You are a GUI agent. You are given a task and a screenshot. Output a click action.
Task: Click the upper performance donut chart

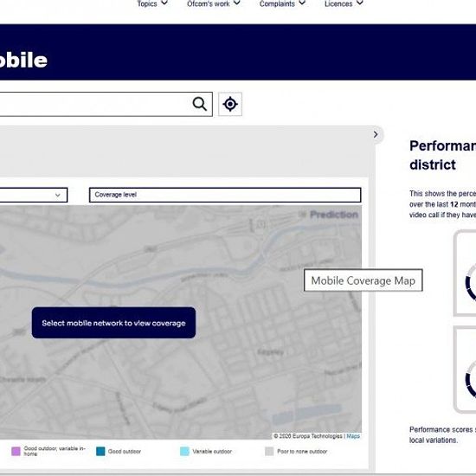pos(470,282)
